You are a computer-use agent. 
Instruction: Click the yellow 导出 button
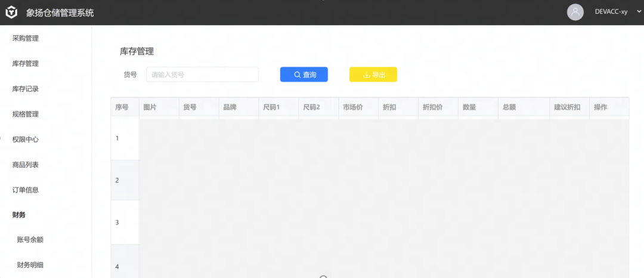373,75
